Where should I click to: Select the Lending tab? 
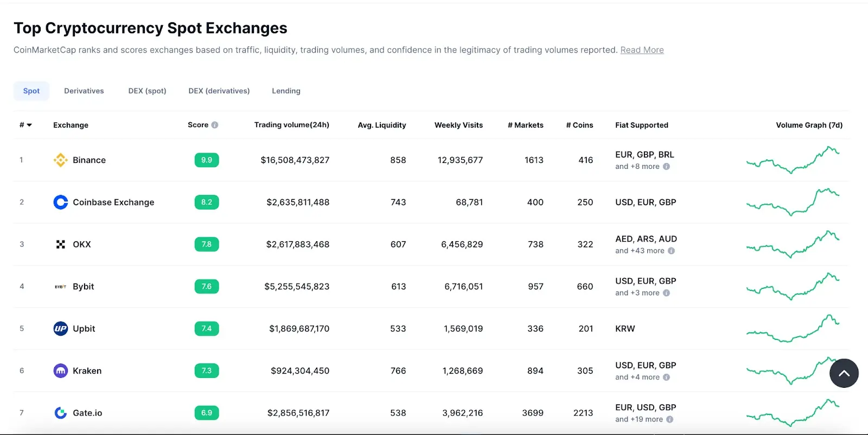pyautogui.click(x=286, y=91)
